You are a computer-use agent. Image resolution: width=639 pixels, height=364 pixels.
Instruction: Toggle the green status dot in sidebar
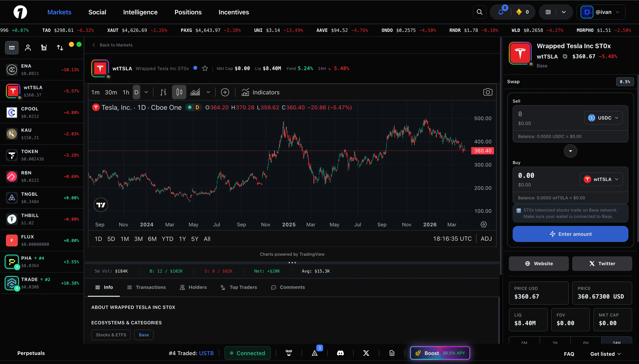pyautogui.click(x=79, y=44)
